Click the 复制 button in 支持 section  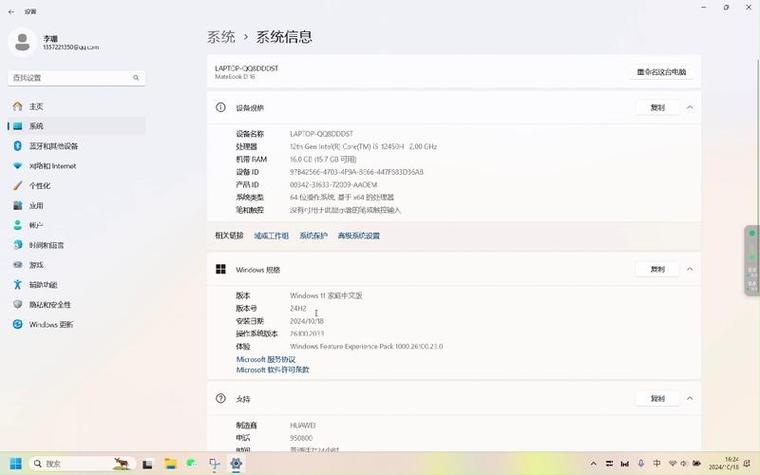658,398
